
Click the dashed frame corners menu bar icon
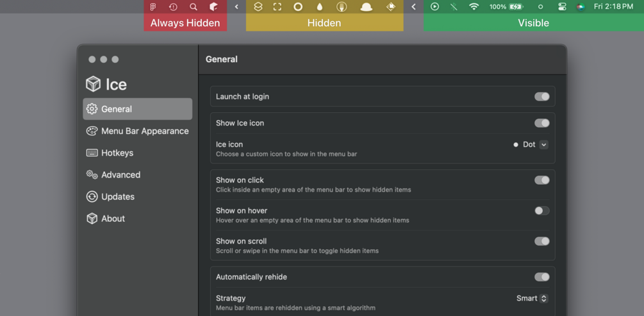click(277, 6)
